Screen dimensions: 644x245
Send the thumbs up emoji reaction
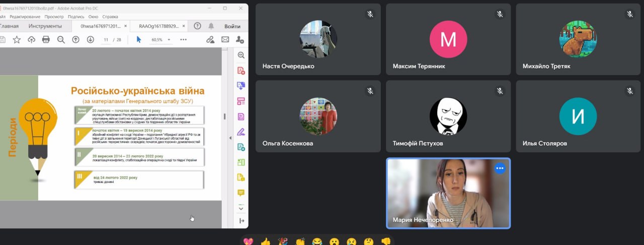(x=265, y=241)
